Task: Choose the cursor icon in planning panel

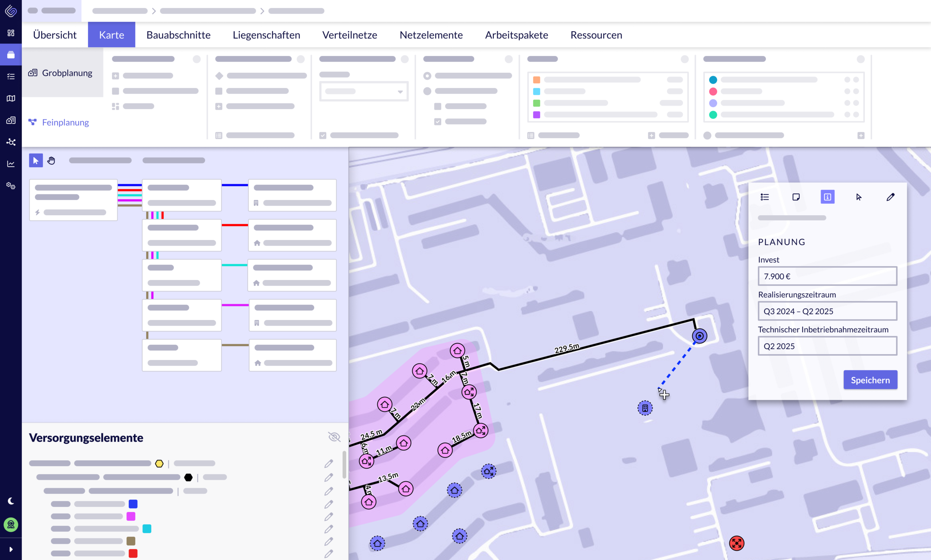Action: 859,197
